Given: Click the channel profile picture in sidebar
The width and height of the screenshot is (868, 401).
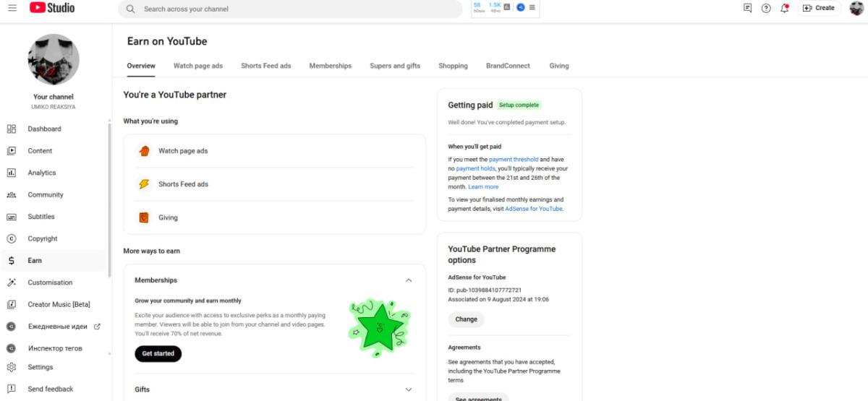Looking at the screenshot, I should click(54, 60).
